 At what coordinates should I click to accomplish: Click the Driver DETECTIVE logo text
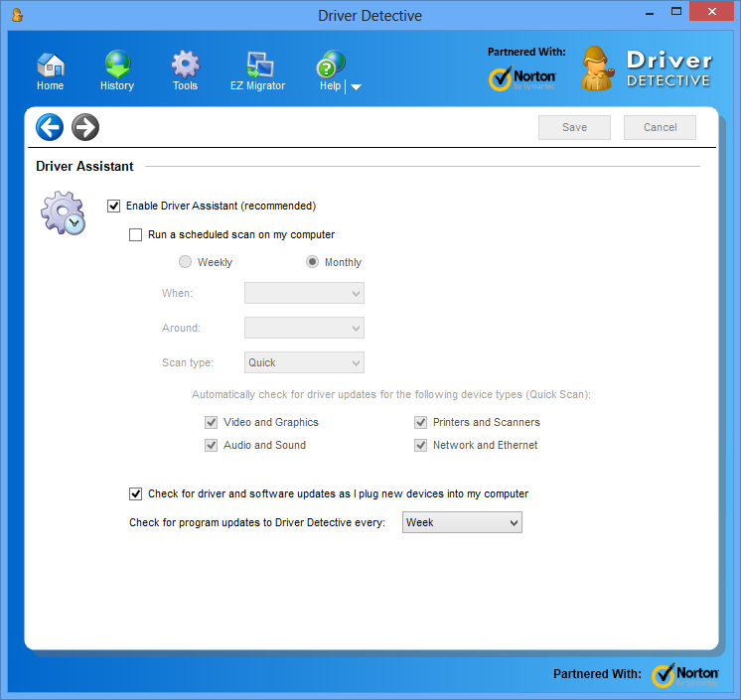tap(668, 69)
